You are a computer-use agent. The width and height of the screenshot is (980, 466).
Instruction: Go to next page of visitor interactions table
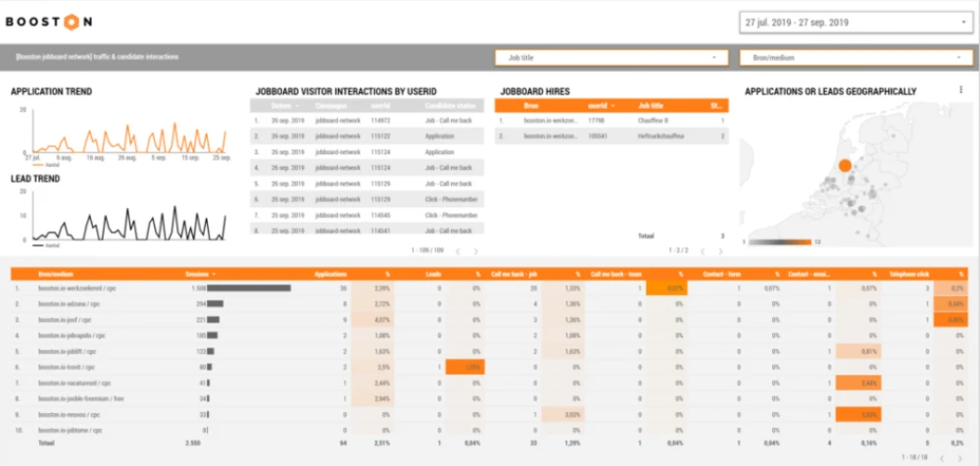[473, 251]
